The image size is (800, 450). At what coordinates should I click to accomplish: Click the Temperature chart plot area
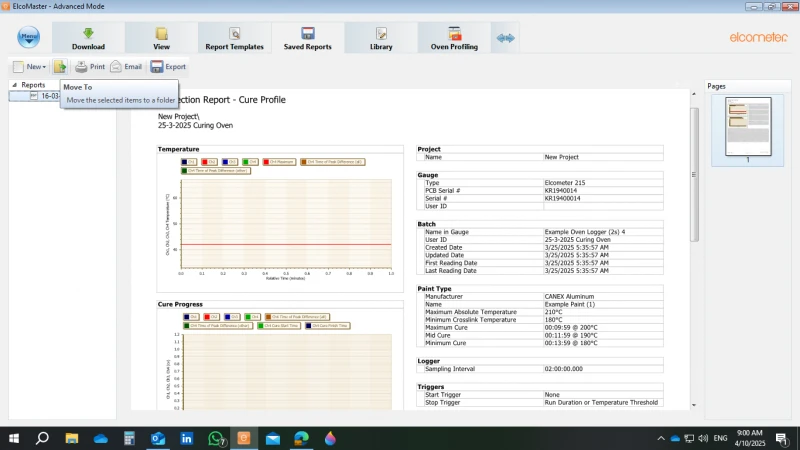point(286,223)
